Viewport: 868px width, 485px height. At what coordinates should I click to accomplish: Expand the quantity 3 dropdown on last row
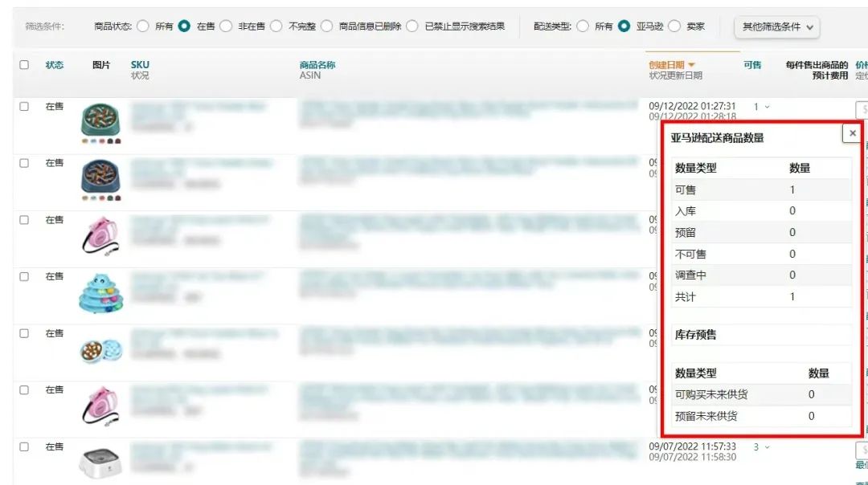coord(767,447)
